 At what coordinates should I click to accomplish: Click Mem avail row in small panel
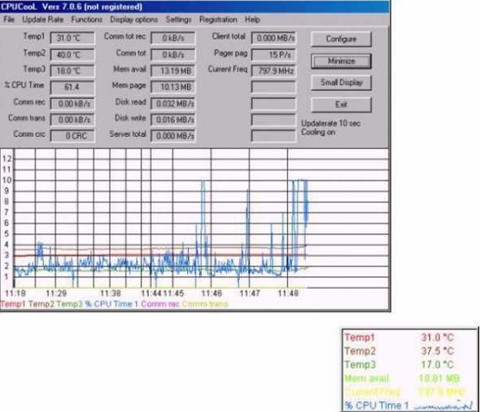click(x=410, y=378)
